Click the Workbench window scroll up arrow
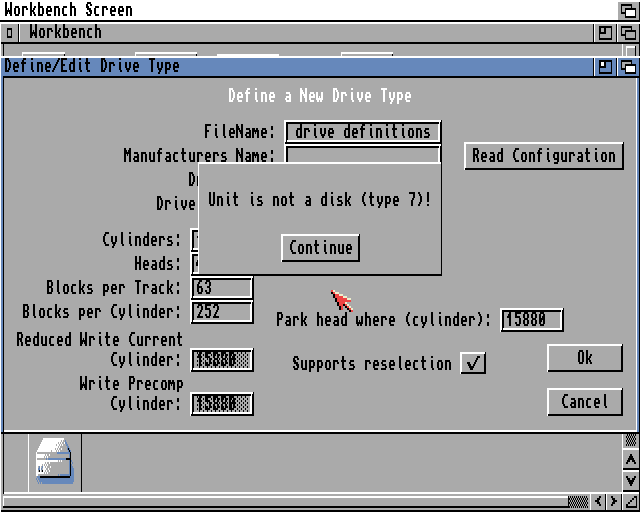This screenshot has height=512, width=640. click(630, 459)
